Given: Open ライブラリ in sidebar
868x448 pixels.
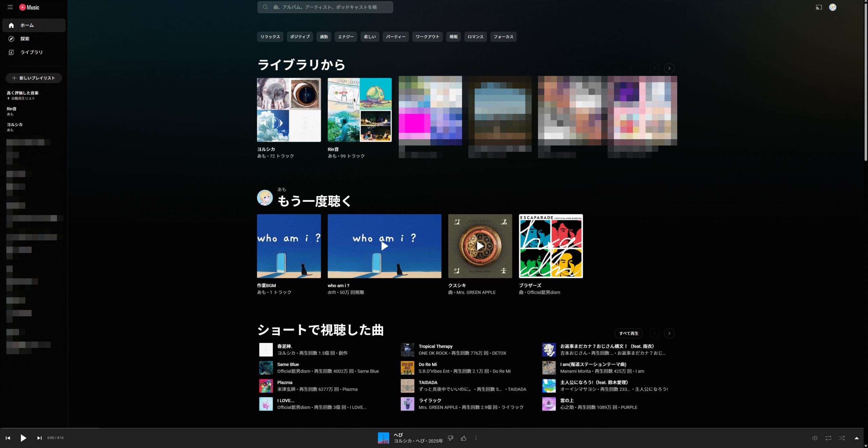Looking at the screenshot, I should [x=34, y=52].
